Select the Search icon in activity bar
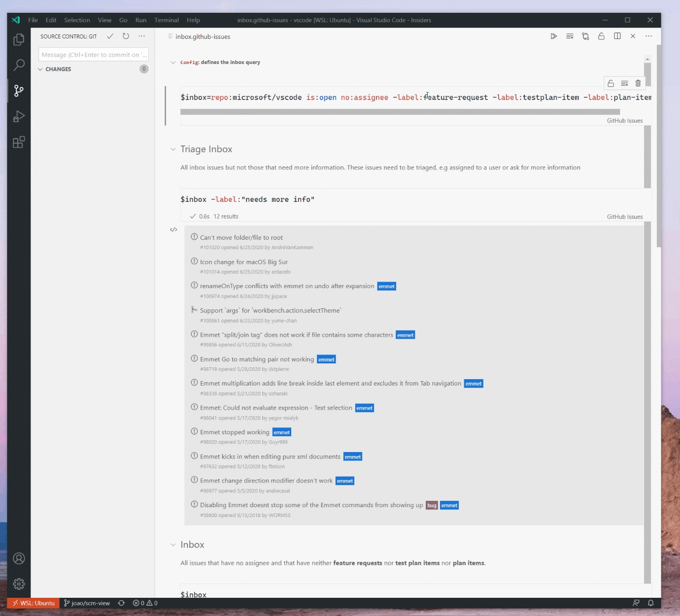 19,65
